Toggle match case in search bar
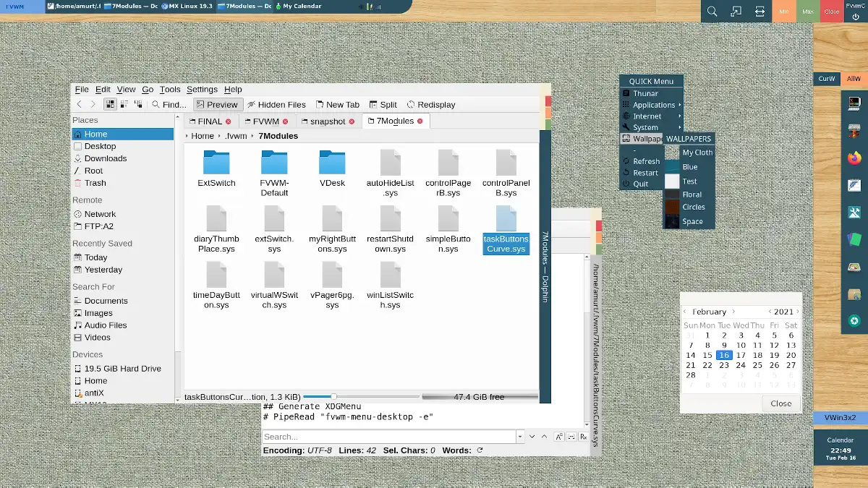This screenshot has width=868, height=488. pos(559,437)
